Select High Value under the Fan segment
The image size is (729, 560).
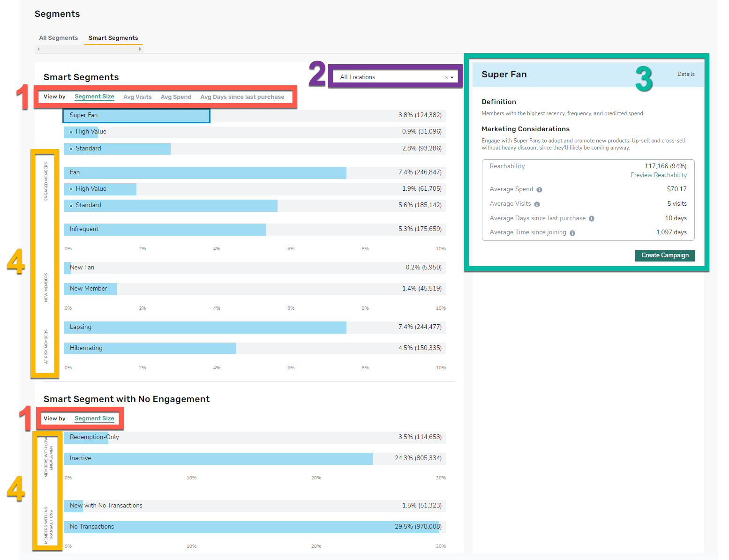click(255, 189)
